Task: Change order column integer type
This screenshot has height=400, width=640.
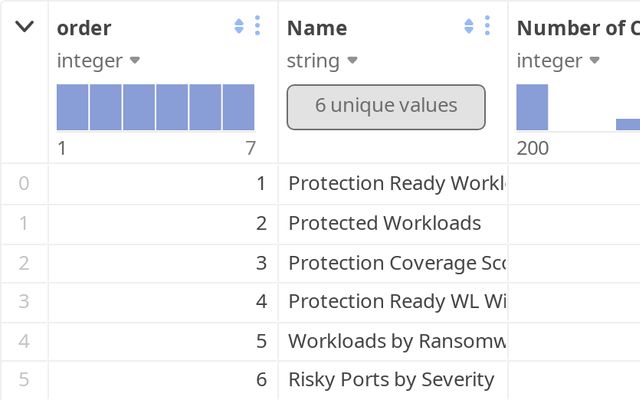Action: pos(98,61)
